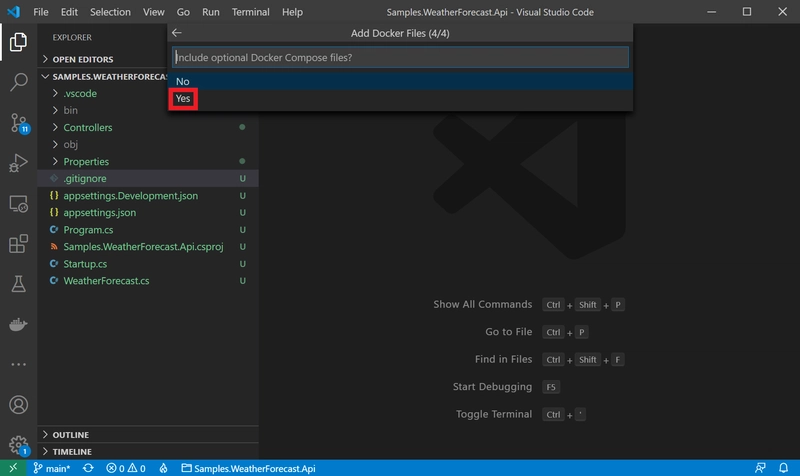The image size is (800, 476).
Task: Open the View menu
Action: (x=153, y=12)
